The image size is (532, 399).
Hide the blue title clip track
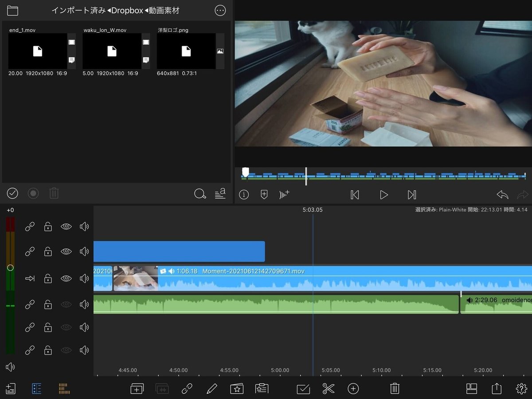coord(66,251)
